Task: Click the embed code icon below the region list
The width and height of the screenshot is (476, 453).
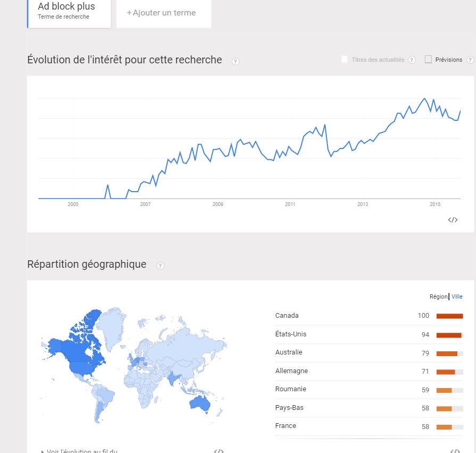Action: (455, 451)
